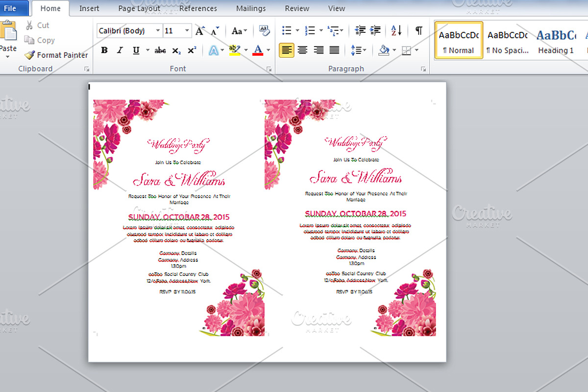Open the font size dropdown arrow
The image size is (588, 392).
click(187, 31)
